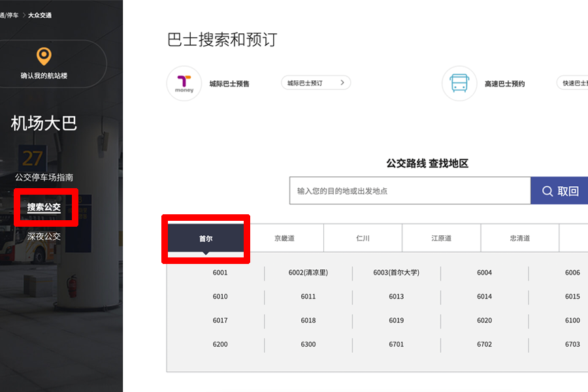Viewport: 588px width, 392px height.
Task: Click the magnifier icon in search button
Action: tap(547, 191)
